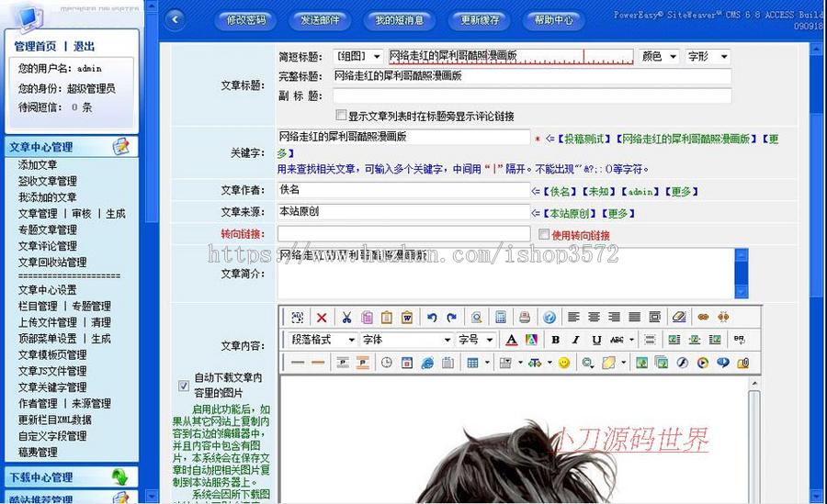Open the 段落格式 paragraph format dropdown
Image resolution: width=827 pixels, height=504 pixels.
323,340
